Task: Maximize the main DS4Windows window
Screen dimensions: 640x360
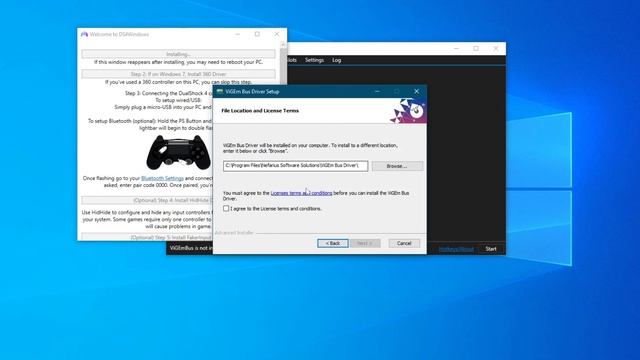Action: [476, 49]
